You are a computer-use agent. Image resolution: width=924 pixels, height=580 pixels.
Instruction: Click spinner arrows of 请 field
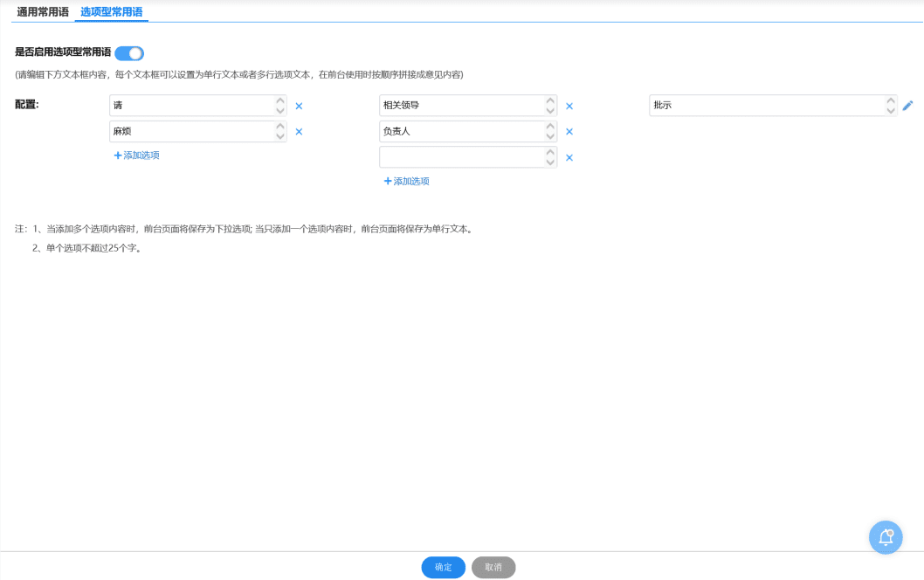[x=280, y=106]
